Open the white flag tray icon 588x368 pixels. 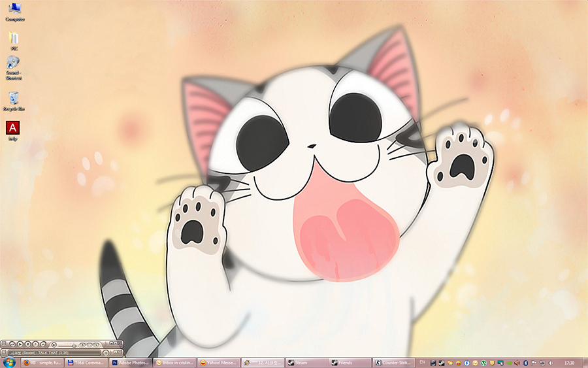(x=534, y=363)
